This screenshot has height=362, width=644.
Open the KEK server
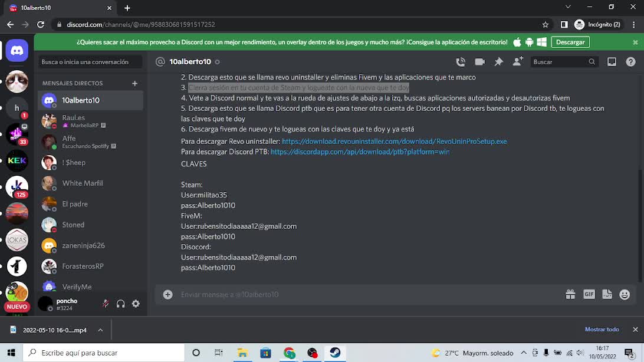click(17, 160)
